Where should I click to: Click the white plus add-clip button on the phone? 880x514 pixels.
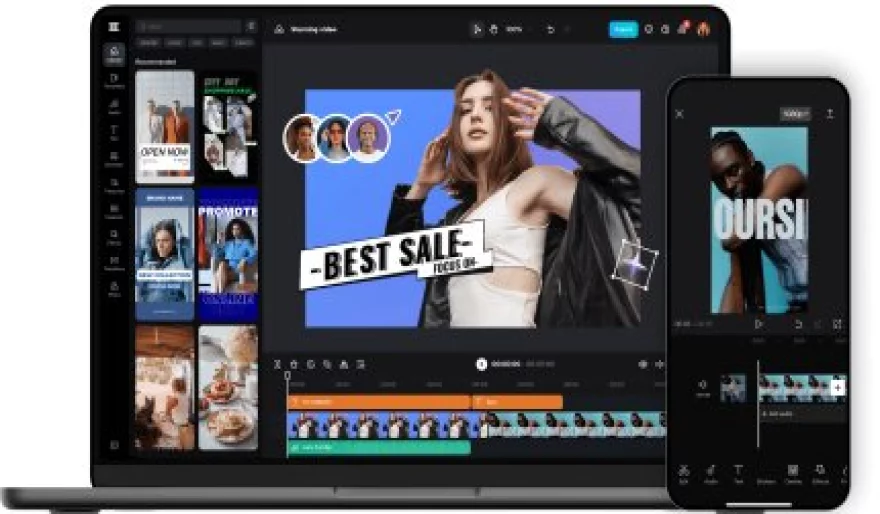click(838, 388)
